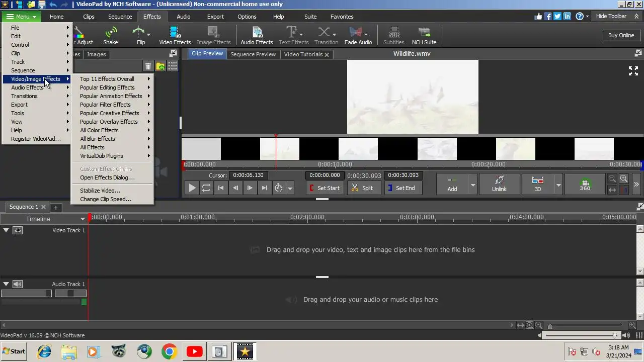Open the Twitter share icon
This screenshot has height=362, width=644.
pos(557,16)
